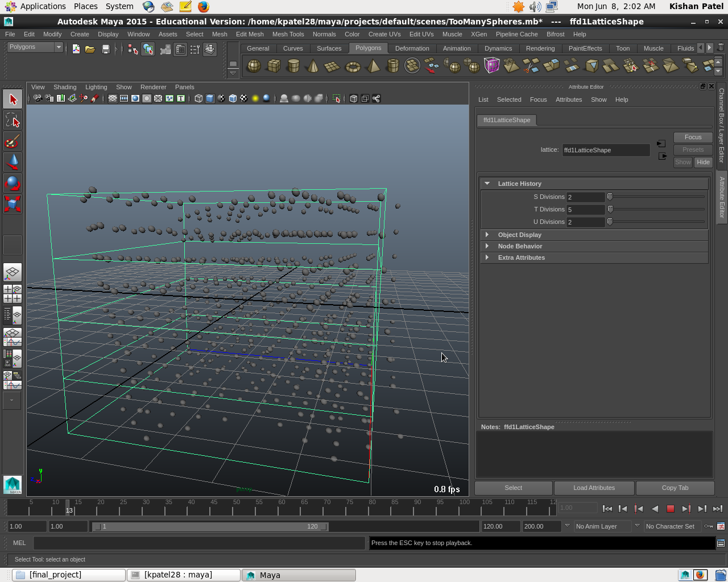Stop playback with the red stop button

671,509
